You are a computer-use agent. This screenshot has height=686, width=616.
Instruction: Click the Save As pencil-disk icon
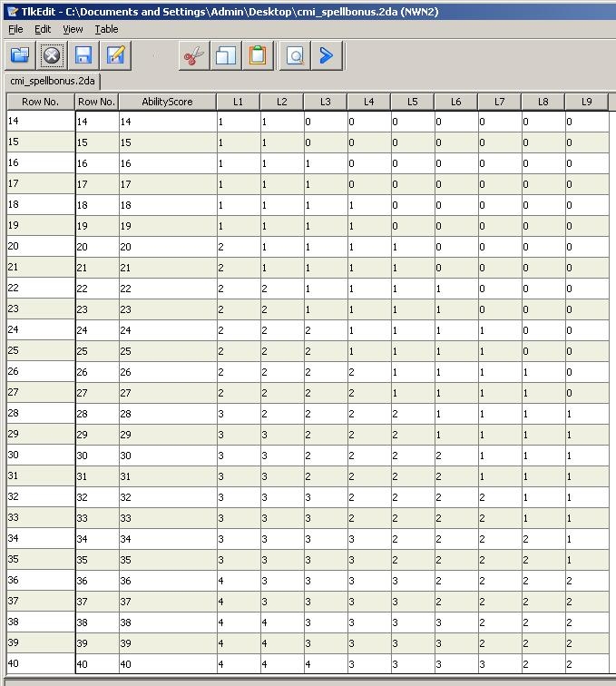[115, 56]
